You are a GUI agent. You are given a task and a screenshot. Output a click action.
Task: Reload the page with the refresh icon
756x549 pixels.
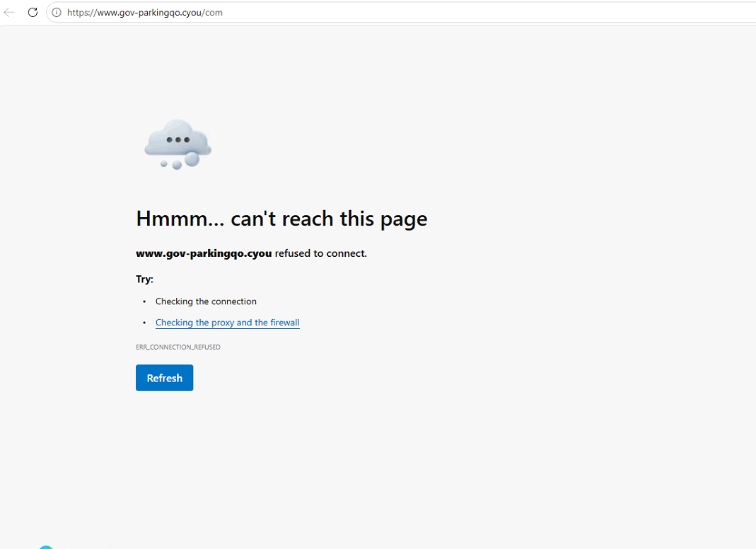(33, 13)
